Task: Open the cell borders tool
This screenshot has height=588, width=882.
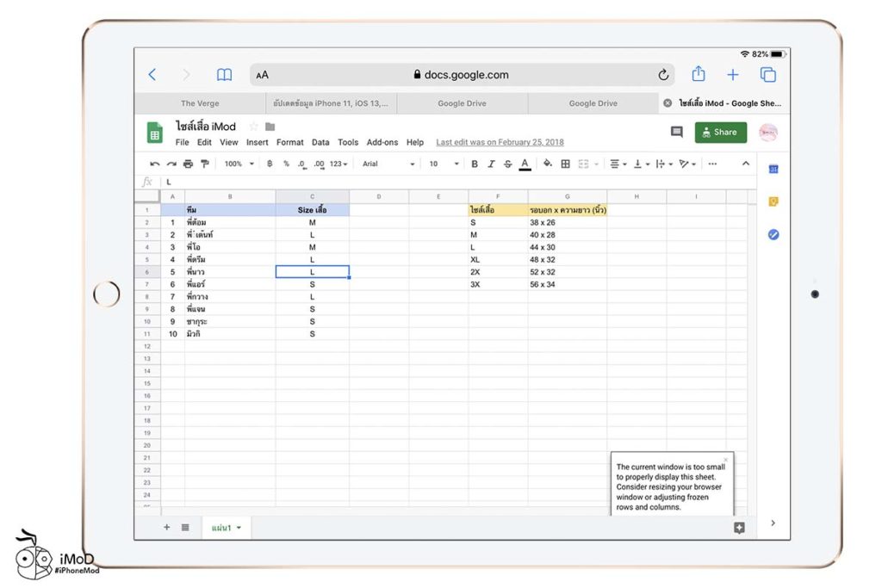Action: click(565, 164)
